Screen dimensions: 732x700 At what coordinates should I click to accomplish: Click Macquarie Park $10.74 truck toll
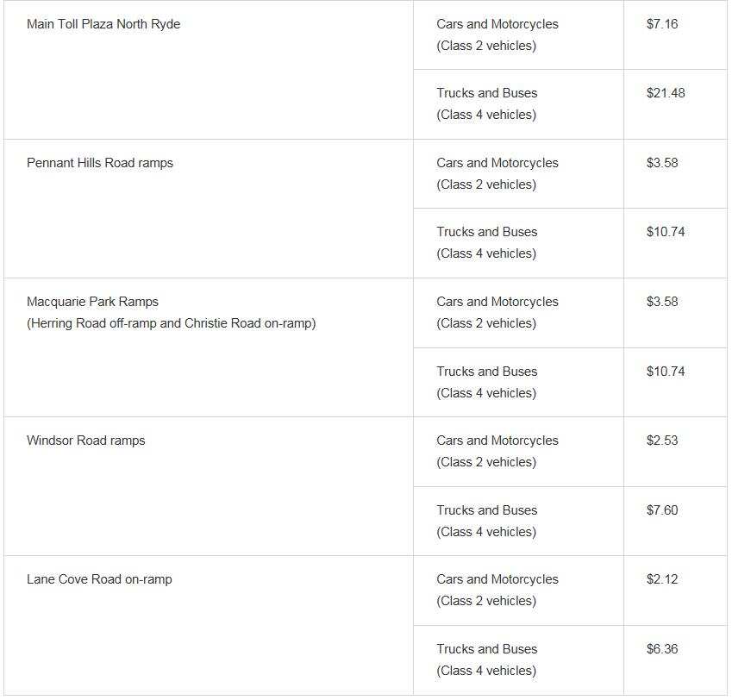click(666, 372)
